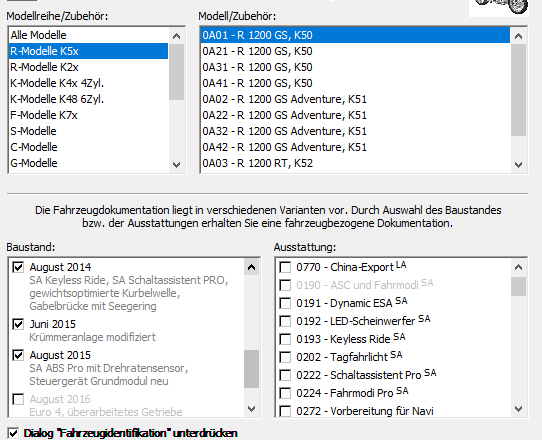The width and height of the screenshot is (542, 440).
Task: Tick 0193 - Keyless Ride checkbox
Action: point(285,339)
